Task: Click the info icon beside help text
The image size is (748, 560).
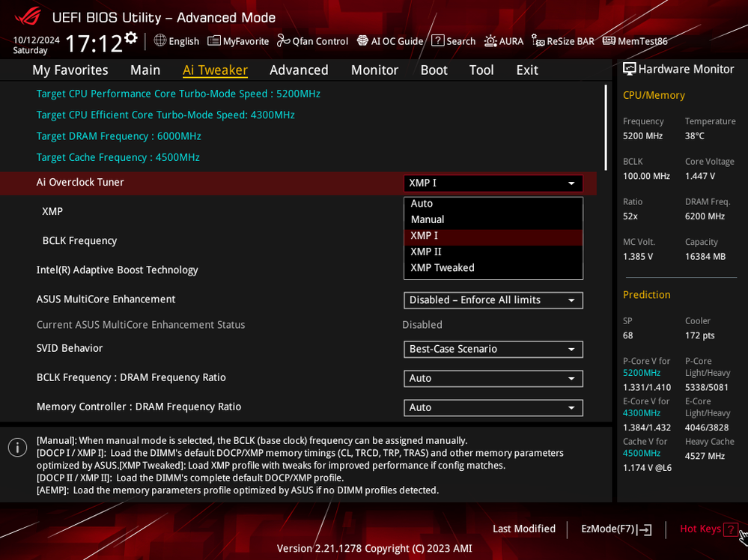Action: 18,448
